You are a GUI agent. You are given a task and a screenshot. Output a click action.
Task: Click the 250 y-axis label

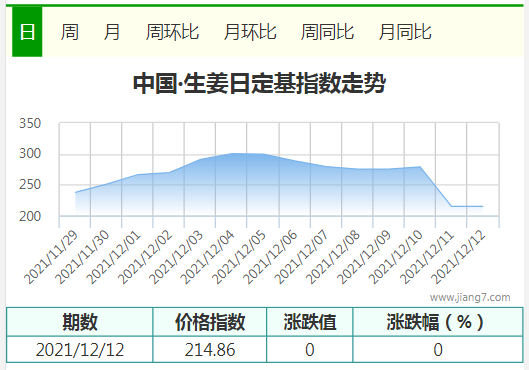(30, 185)
